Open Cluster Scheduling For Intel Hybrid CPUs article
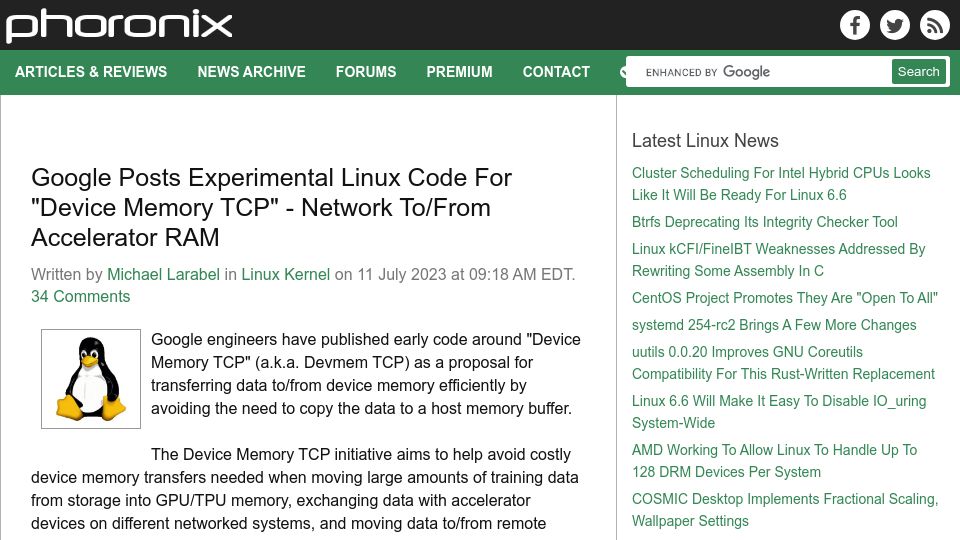Screen dimensions: 960x540 781,184
